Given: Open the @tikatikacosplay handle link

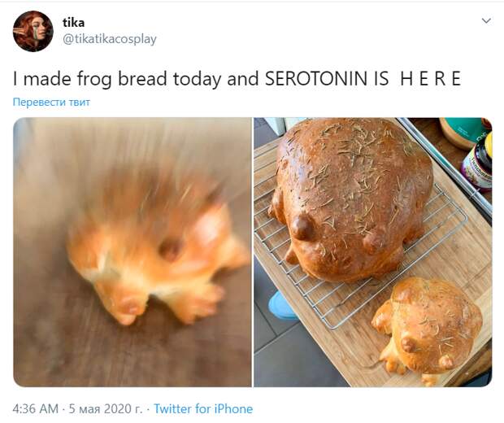Looking at the screenshot, I should coord(109,39).
